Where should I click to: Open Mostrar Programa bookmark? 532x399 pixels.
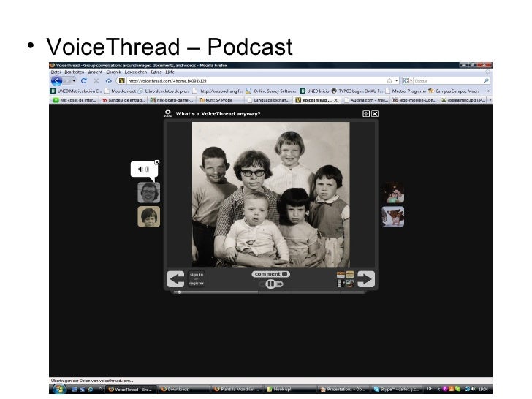click(x=406, y=91)
